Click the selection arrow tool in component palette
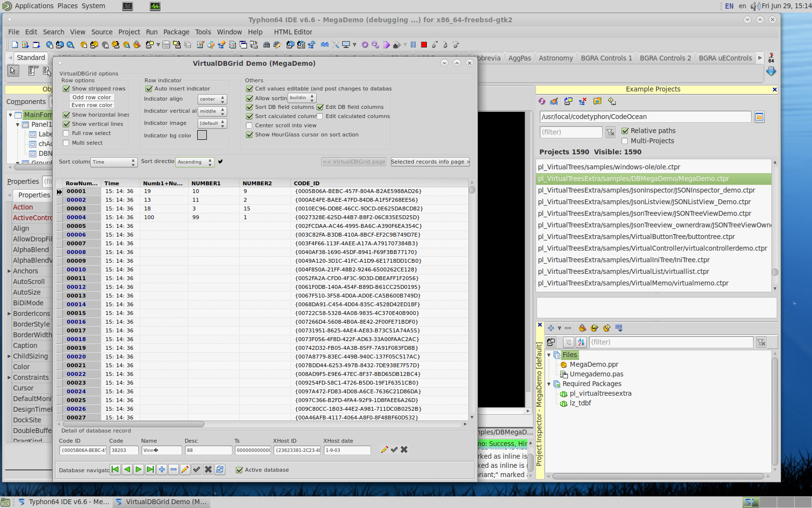The height and width of the screenshot is (508, 812). 13,71
